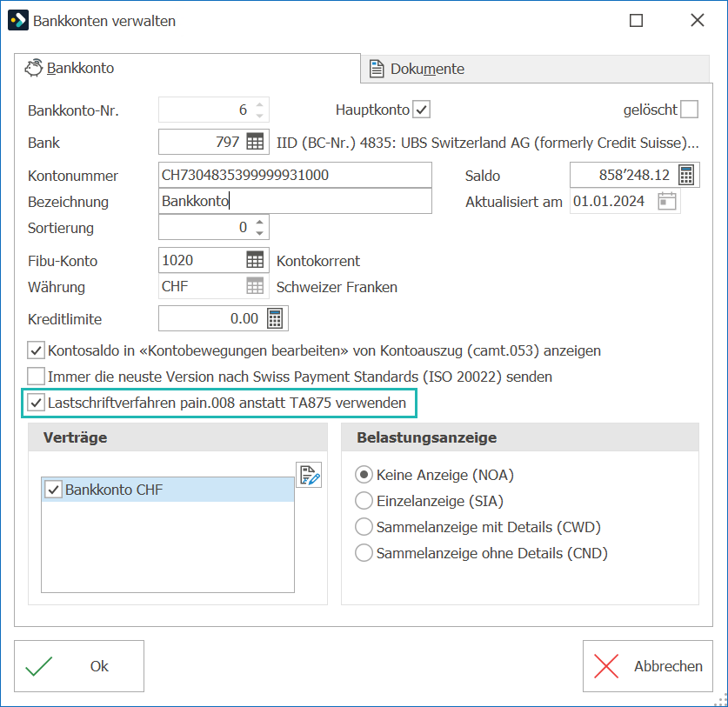Open the Kreditlimite calculator icon
The height and width of the screenshot is (707, 728).
tap(275, 318)
